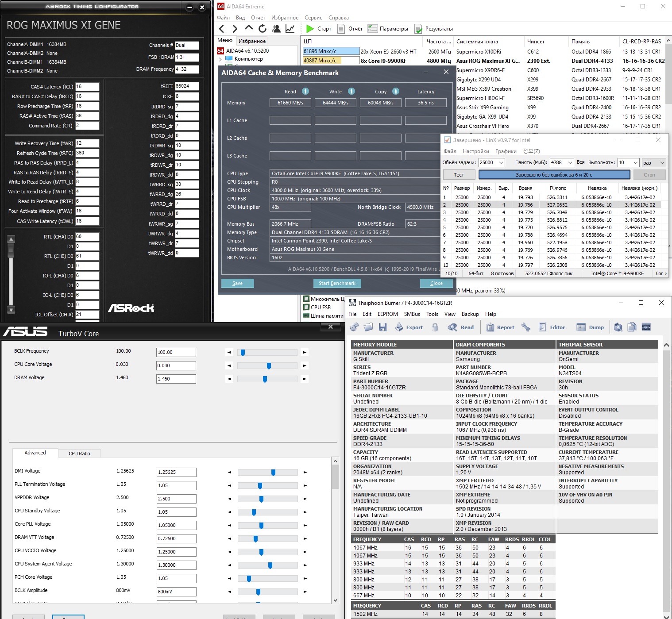The width and height of the screenshot is (672, 619).
Task: Open the SMBus menu in Thaiphoon Burner
Action: tap(412, 314)
